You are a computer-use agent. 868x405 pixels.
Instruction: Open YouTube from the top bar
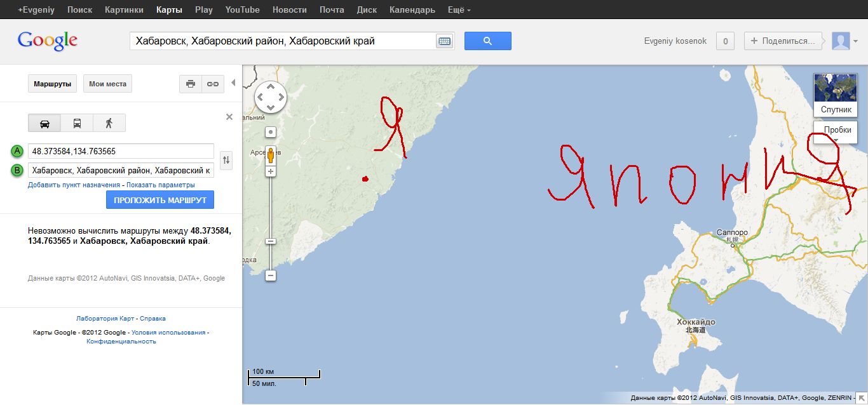pos(242,10)
